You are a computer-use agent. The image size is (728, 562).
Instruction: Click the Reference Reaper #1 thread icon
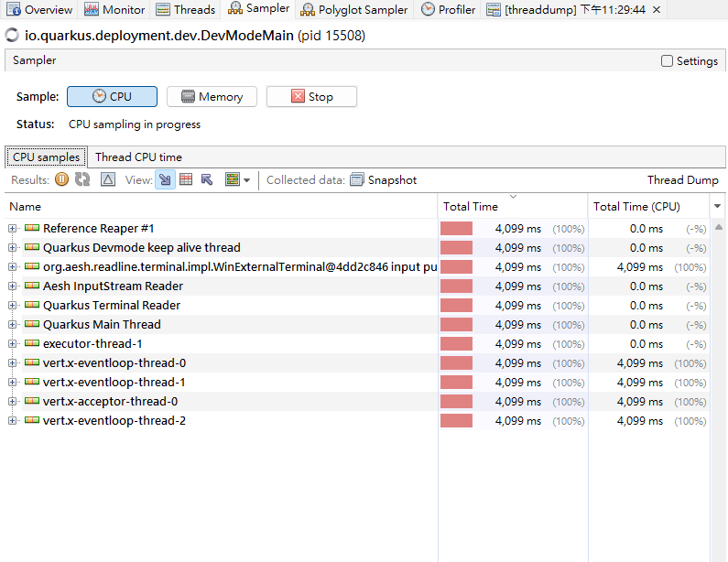[x=31, y=228]
